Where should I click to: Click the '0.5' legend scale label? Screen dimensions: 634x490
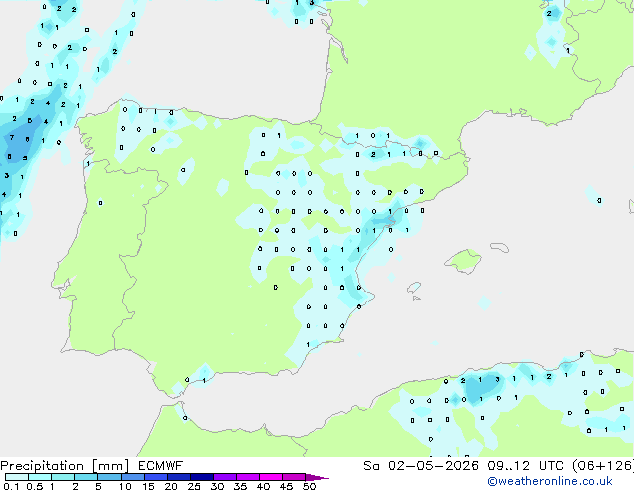[35, 486]
